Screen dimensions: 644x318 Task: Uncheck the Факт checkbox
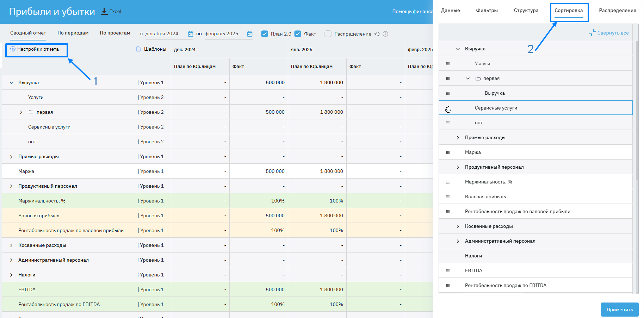point(298,34)
